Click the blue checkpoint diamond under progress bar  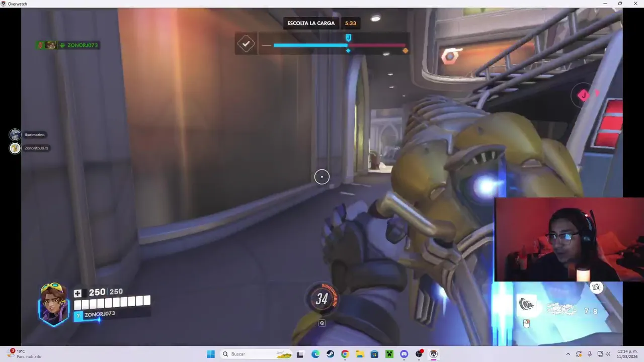coord(348,51)
